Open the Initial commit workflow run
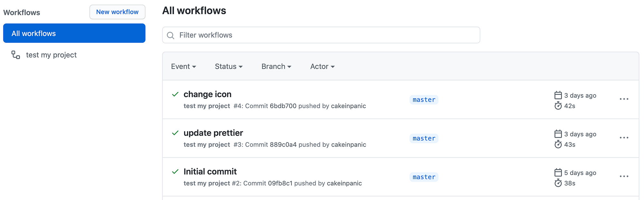This screenshot has height=200, width=644. point(210,171)
